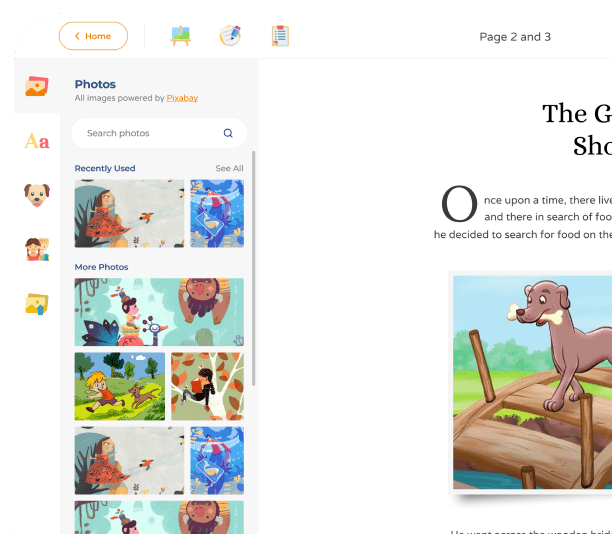This screenshot has height=534, width=612.
Task: Open the Photos panel sidebar icon
Action: pos(37,86)
